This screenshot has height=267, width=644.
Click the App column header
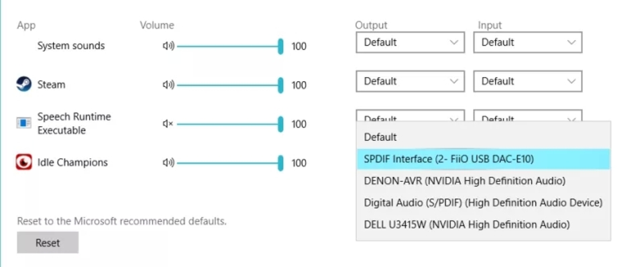point(26,25)
